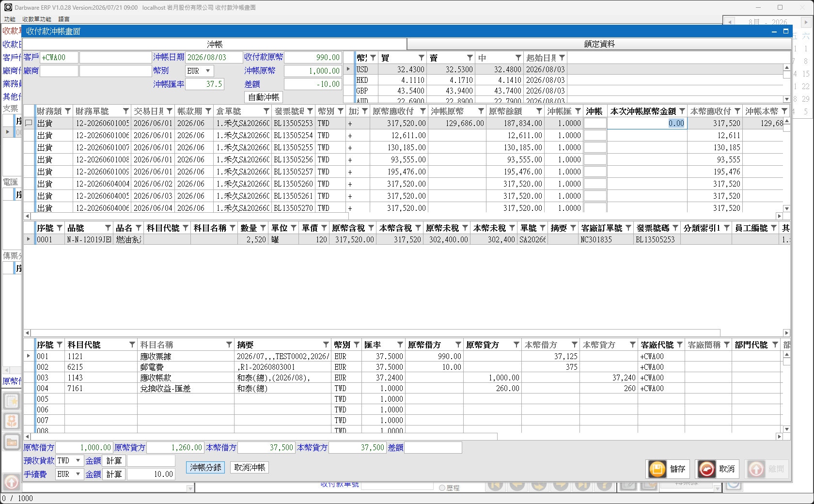Click the 儲存 save button
The height and width of the screenshot is (504, 814).
668,469
